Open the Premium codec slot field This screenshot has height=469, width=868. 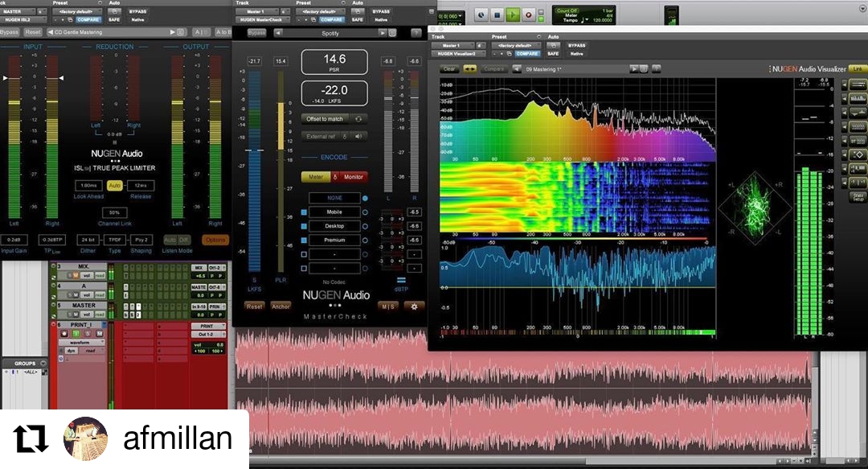334,240
